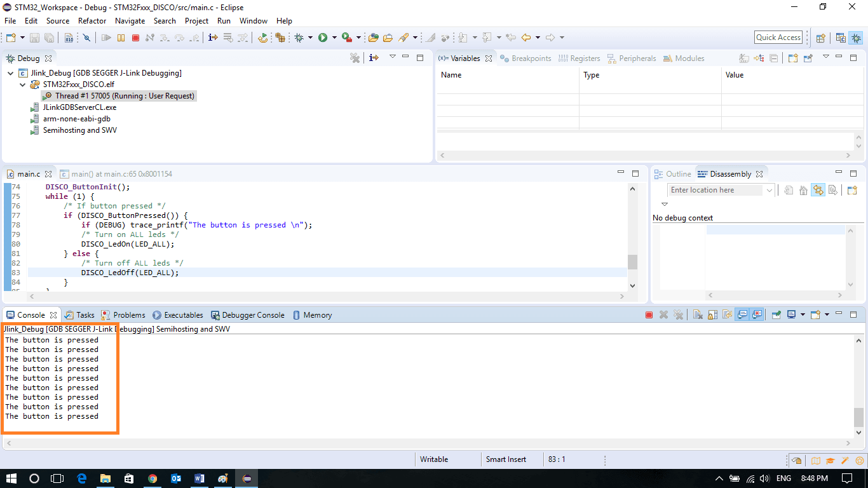Image resolution: width=868 pixels, height=488 pixels.
Task: Click the Debug bug icon in main toolbar
Action: click(299, 37)
